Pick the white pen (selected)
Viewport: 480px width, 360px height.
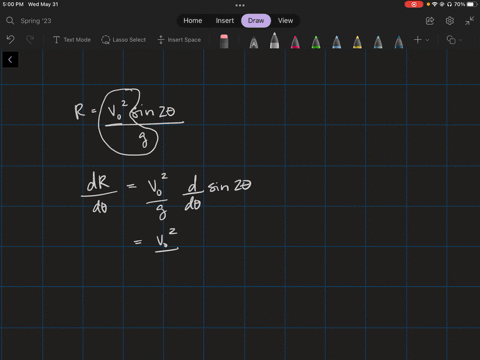[274, 40]
